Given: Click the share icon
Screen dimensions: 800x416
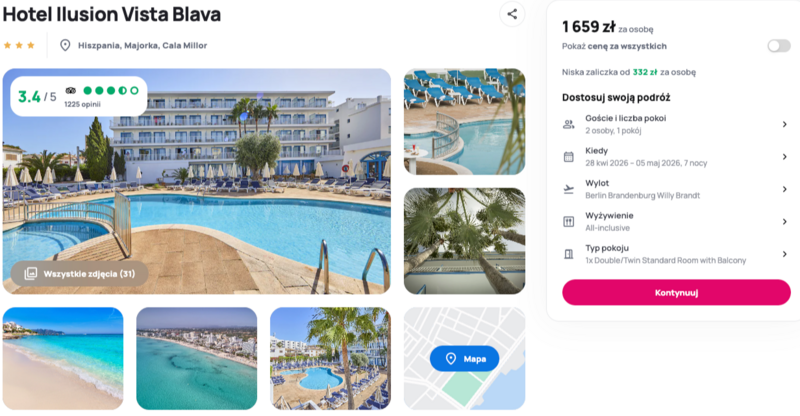Looking at the screenshot, I should (512, 14).
